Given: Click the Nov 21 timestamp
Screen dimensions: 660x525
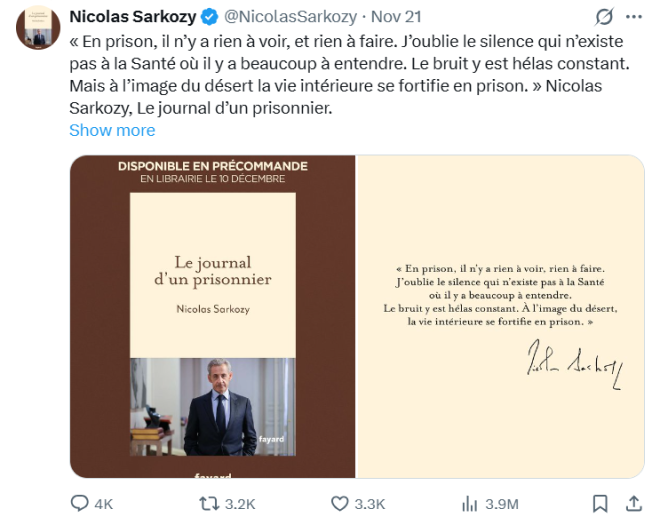Looking at the screenshot, I should coord(397,17).
